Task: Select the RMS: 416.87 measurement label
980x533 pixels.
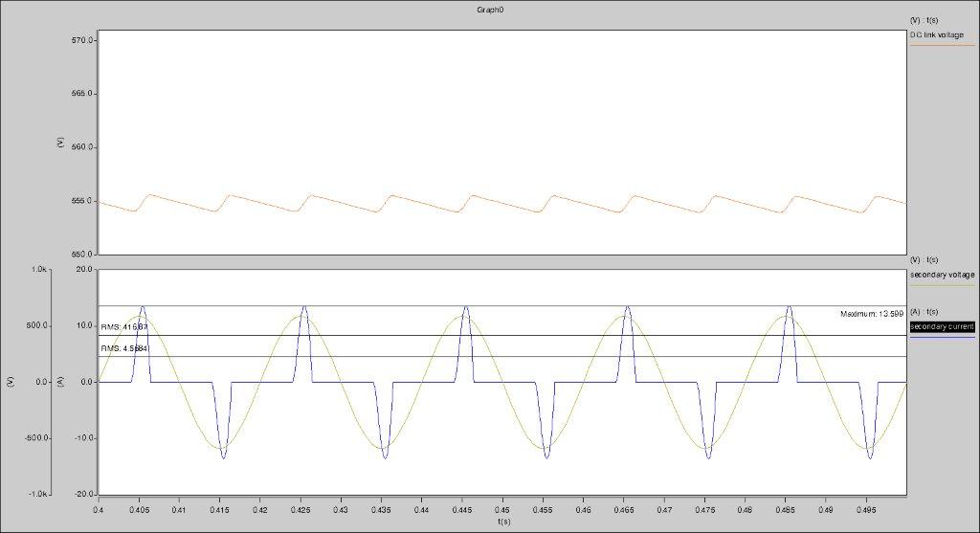Action: click(x=126, y=327)
